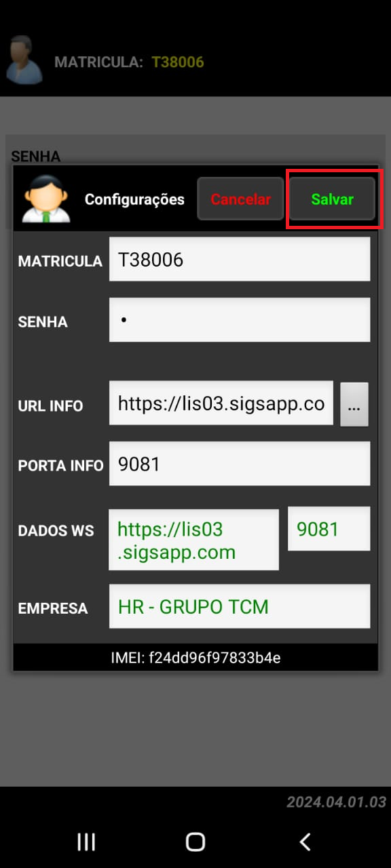Select the PORTA INFO field showing 9081

coord(240,464)
